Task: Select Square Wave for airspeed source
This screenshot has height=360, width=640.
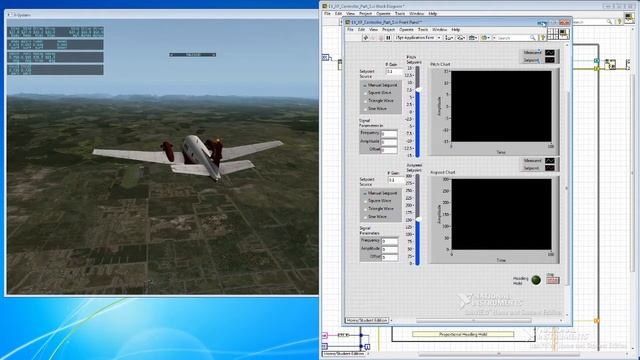Action: [x=378, y=201]
